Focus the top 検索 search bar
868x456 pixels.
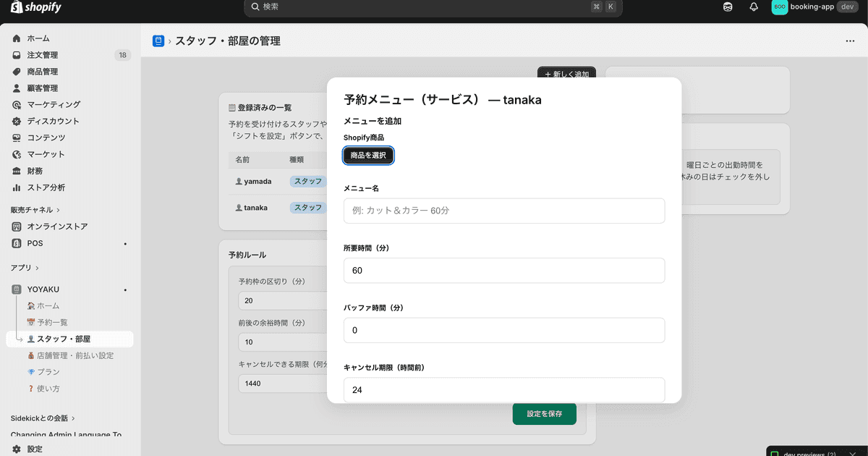pyautogui.click(x=433, y=7)
